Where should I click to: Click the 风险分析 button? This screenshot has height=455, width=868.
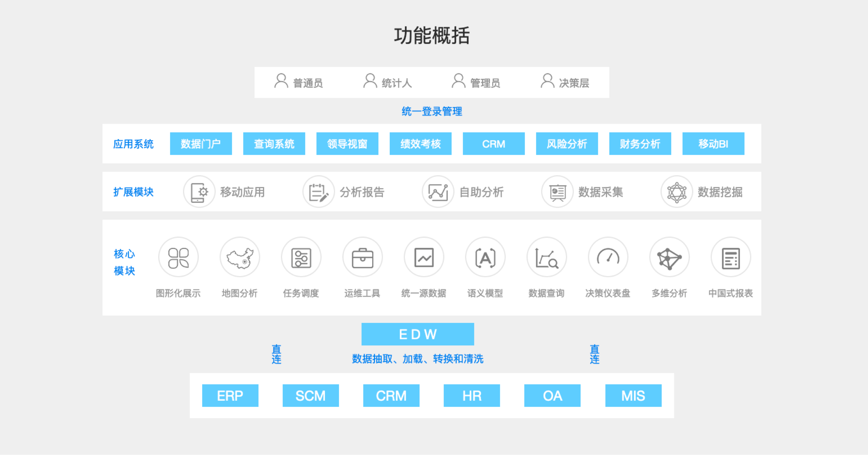pos(567,144)
